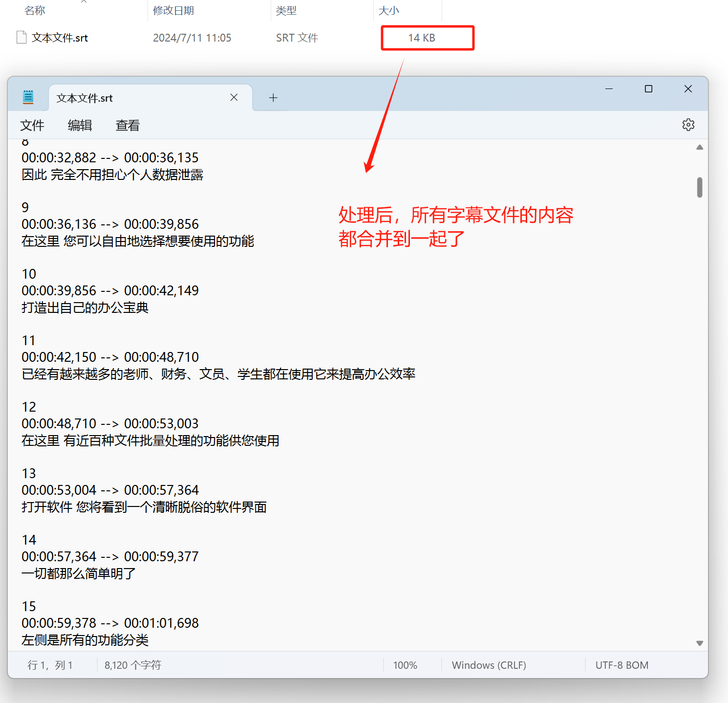728x703 pixels.
Task: Click UTF-8 BOM encoding indicator
Action: pyautogui.click(x=622, y=665)
